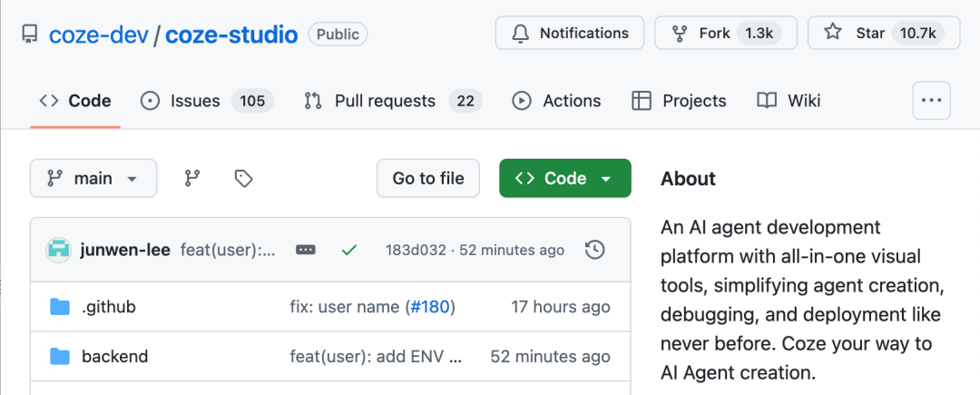Open commit 183d032 link
980x395 pixels.
[x=416, y=250]
